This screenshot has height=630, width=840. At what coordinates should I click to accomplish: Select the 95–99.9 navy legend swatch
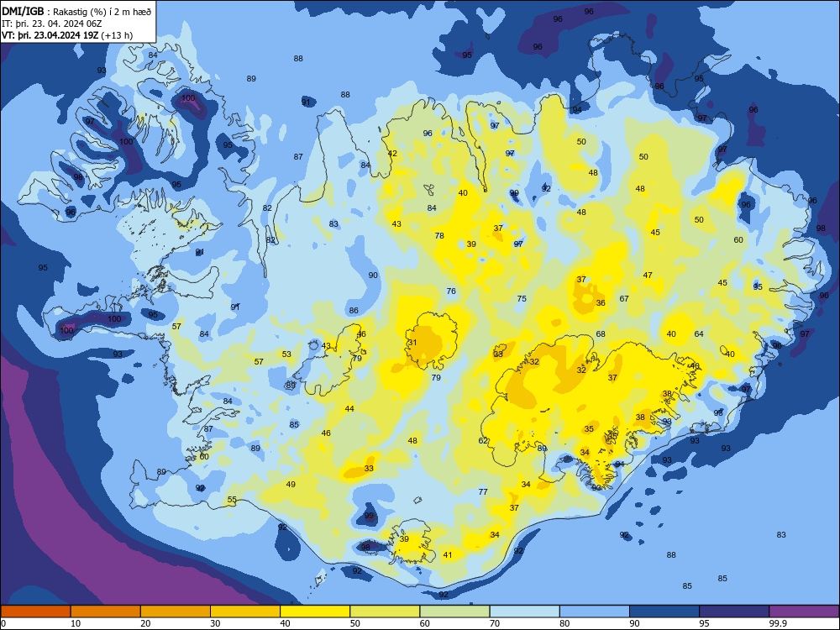coord(734,612)
